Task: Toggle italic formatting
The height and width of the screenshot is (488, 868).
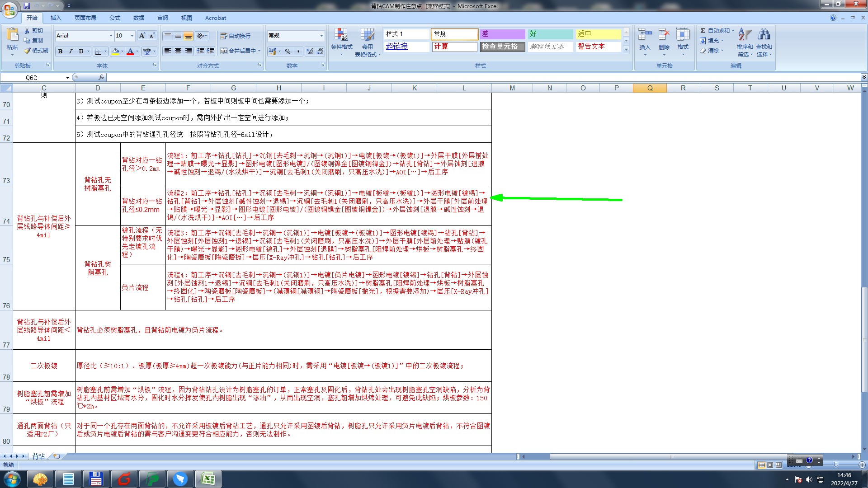Action: 71,52
